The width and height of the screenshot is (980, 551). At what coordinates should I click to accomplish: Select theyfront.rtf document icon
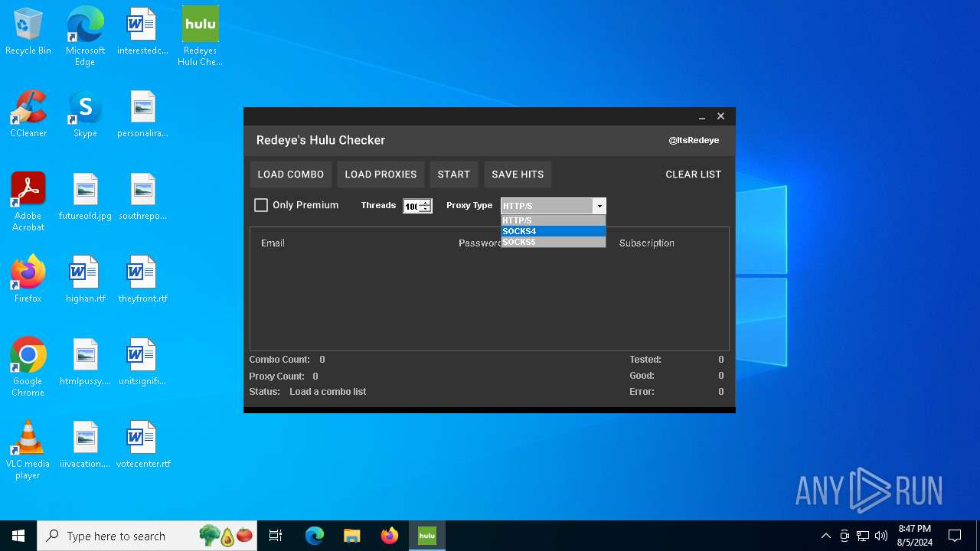(x=142, y=280)
